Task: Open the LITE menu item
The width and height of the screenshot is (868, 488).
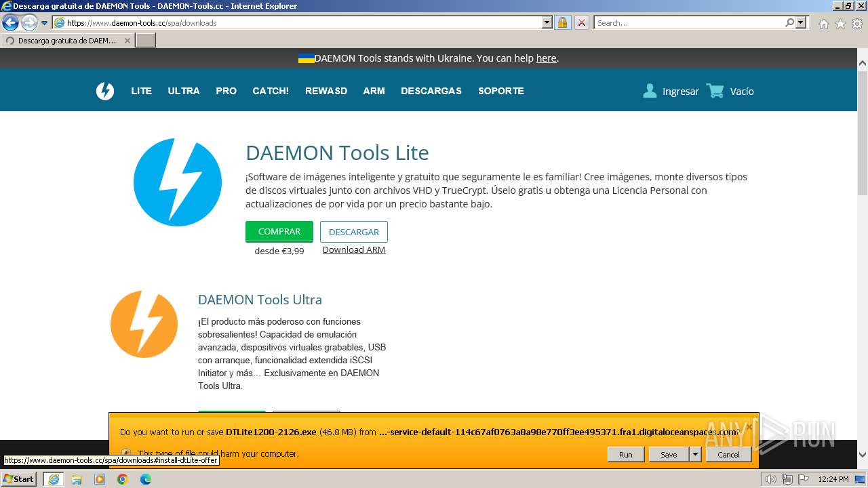Action: [141, 91]
